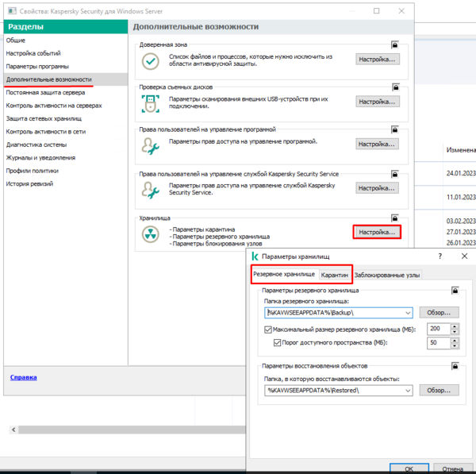Click the lock icon for Доверенная зона
The image size is (476, 474).
(394, 45)
